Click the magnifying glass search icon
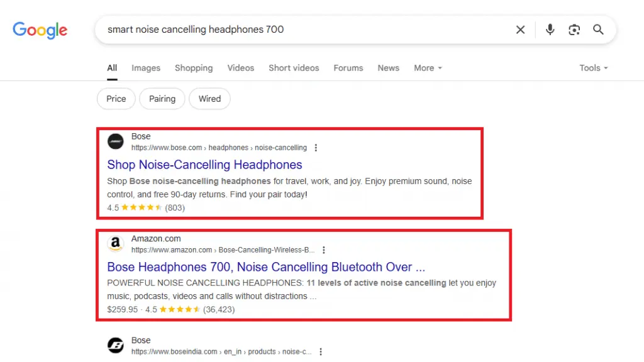 [598, 30]
